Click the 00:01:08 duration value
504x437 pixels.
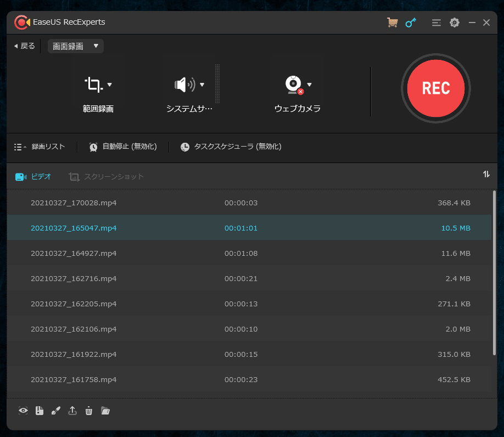[x=241, y=253]
